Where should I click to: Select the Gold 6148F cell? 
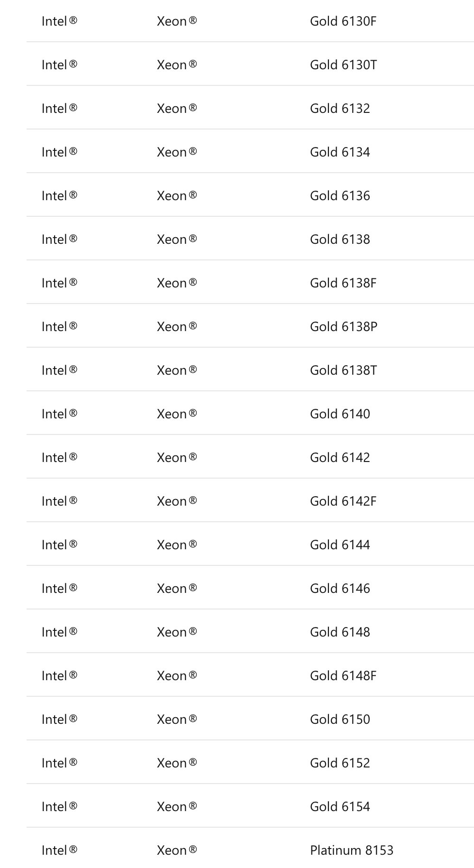pyautogui.click(x=343, y=676)
